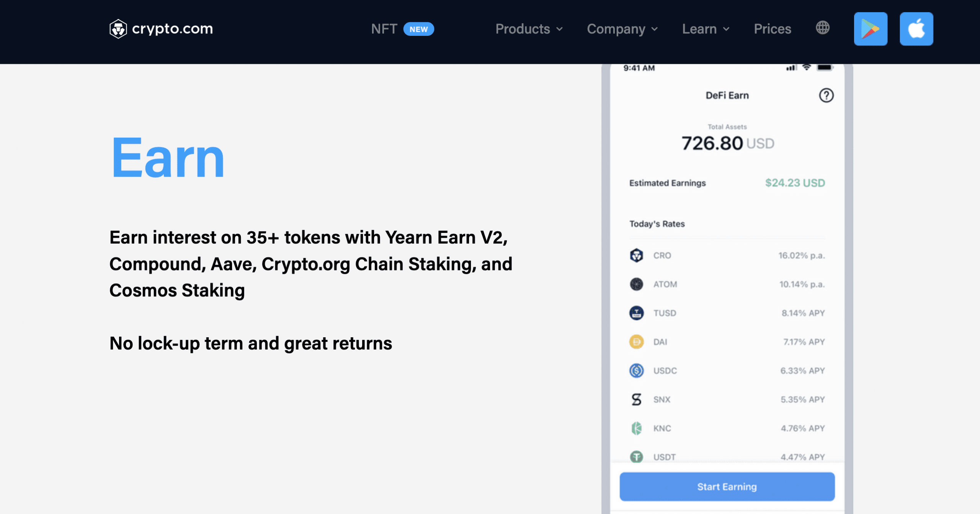This screenshot has height=514, width=980.
Task: Click the crypto.com shield logo
Action: pyautogui.click(x=118, y=29)
